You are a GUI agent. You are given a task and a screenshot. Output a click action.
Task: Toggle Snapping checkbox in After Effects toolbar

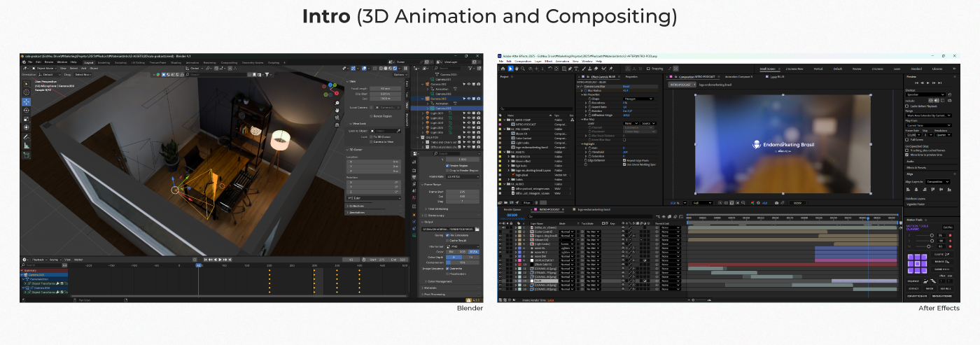648,69
